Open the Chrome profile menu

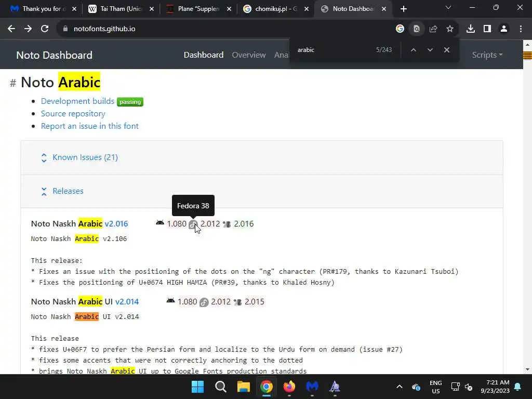[504, 29]
